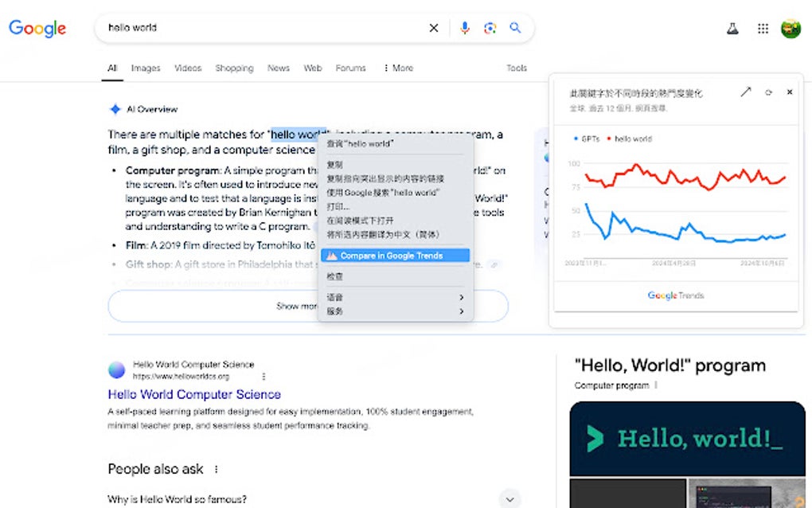Open Google Lens image search icon
This screenshot has width=812, height=508.
coord(490,27)
